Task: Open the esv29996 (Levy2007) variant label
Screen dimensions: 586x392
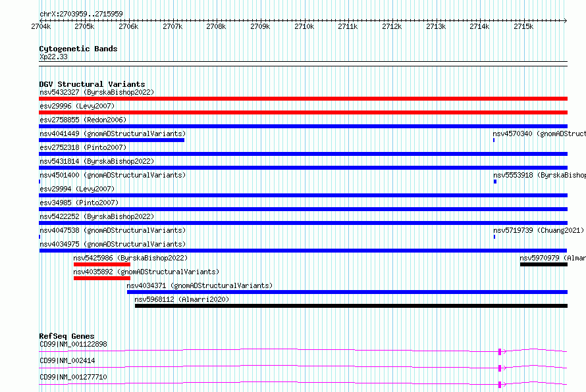Action: tap(77, 106)
